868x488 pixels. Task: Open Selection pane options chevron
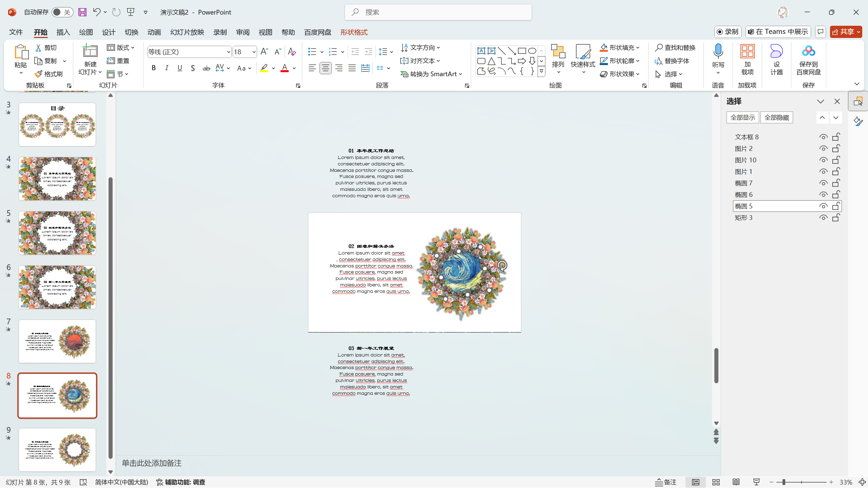point(821,101)
